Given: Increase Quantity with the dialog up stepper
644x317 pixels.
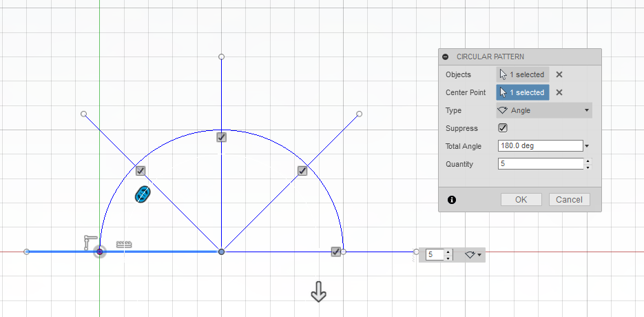Looking at the screenshot, I should coord(588,161).
